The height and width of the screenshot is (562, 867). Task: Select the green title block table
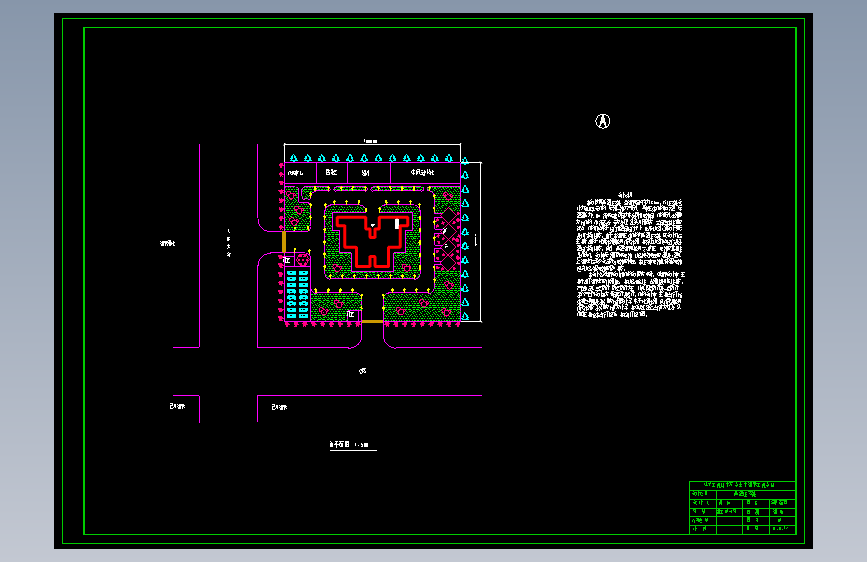pos(743,507)
